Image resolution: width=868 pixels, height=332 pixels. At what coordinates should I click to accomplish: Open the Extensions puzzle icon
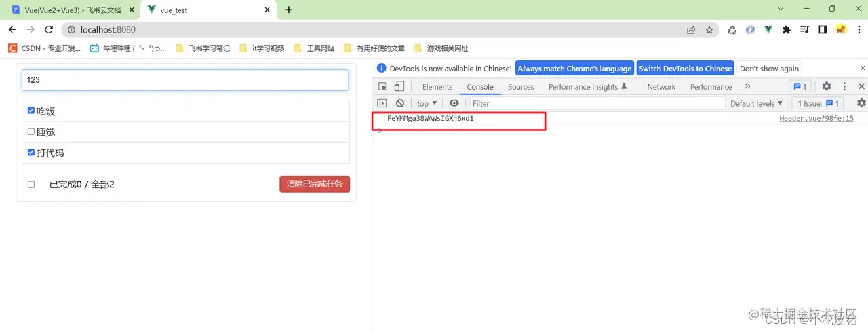click(x=787, y=30)
